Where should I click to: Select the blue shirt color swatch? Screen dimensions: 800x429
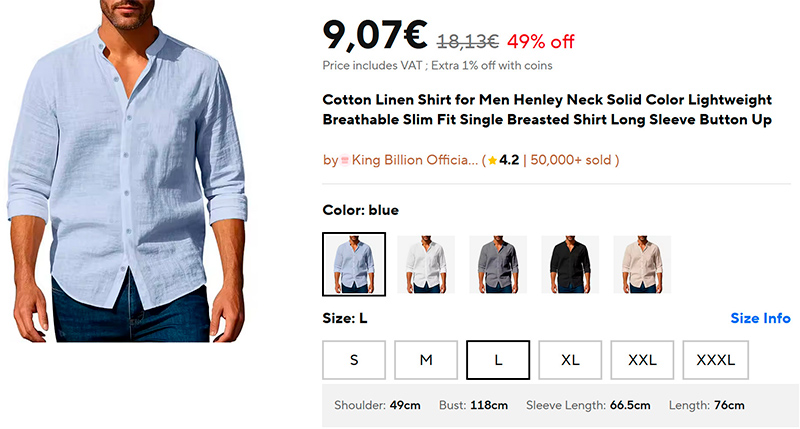point(354,264)
